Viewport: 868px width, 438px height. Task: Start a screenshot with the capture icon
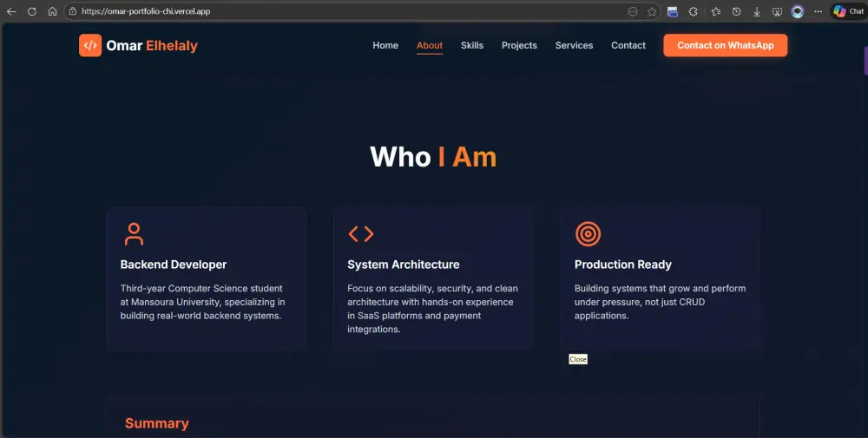(x=777, y=11)
